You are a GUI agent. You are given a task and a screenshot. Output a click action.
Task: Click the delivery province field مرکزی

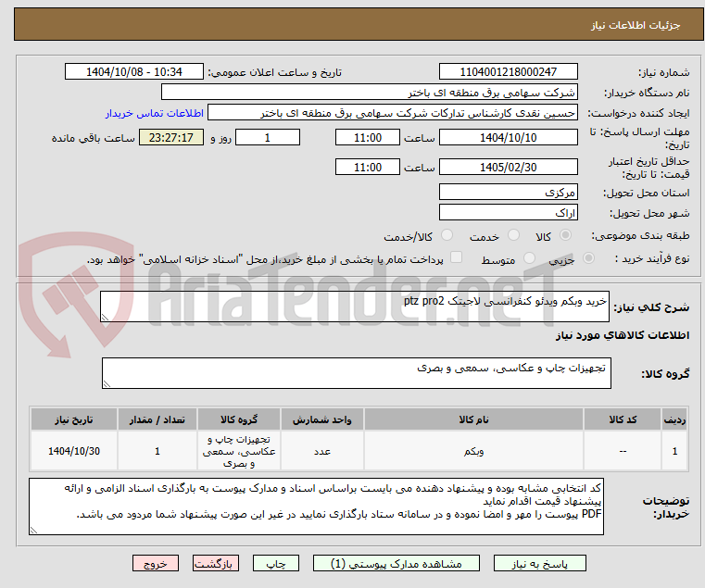508,193
